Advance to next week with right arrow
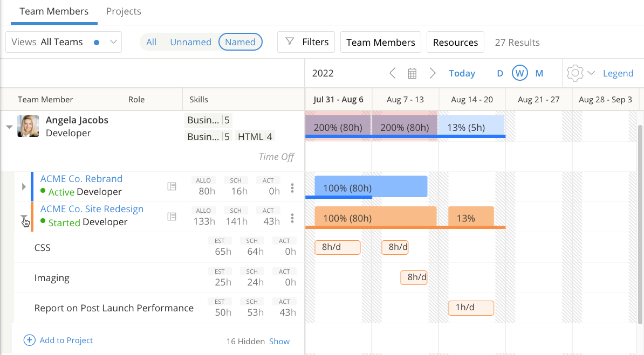Screen dimensions: 644x355 coord(432,73)
